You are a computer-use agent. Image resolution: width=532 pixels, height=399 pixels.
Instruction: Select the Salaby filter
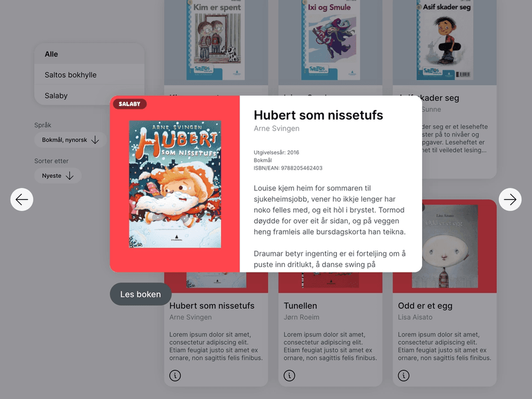(89, 95)
